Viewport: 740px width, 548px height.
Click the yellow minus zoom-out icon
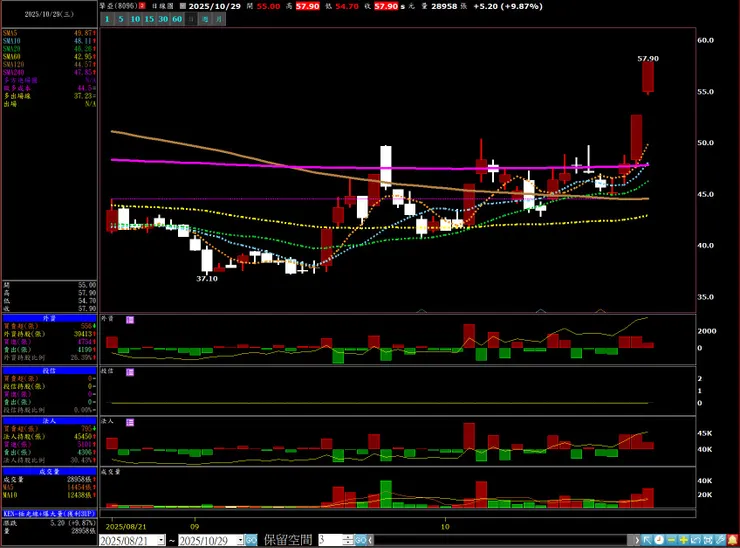671,540
